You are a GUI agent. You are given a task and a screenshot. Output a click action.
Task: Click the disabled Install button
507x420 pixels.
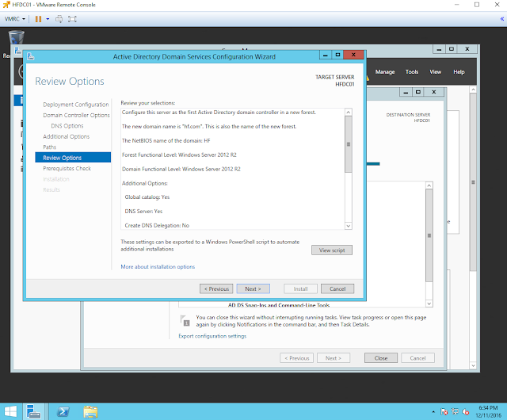click(x=301, y=288)
